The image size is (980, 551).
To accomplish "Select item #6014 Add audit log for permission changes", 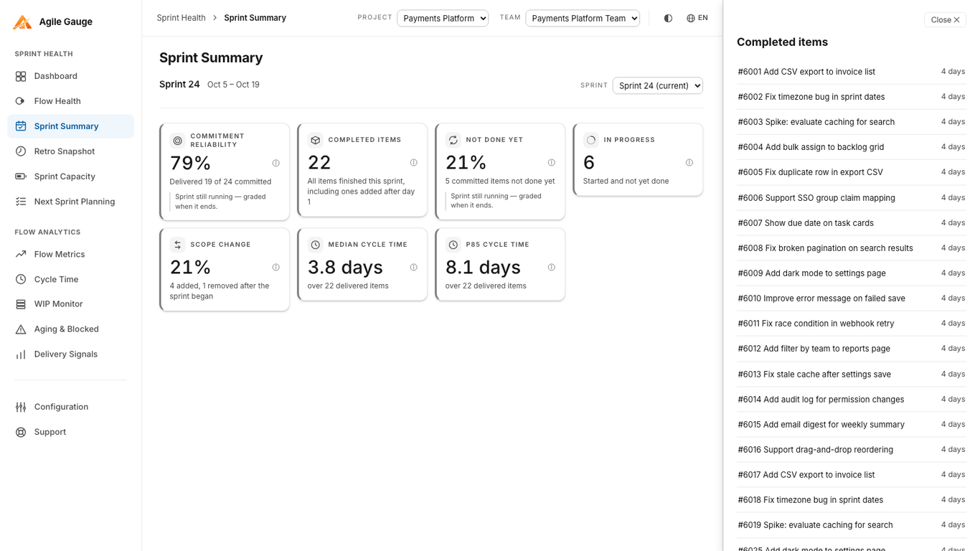I will [852, 400].
